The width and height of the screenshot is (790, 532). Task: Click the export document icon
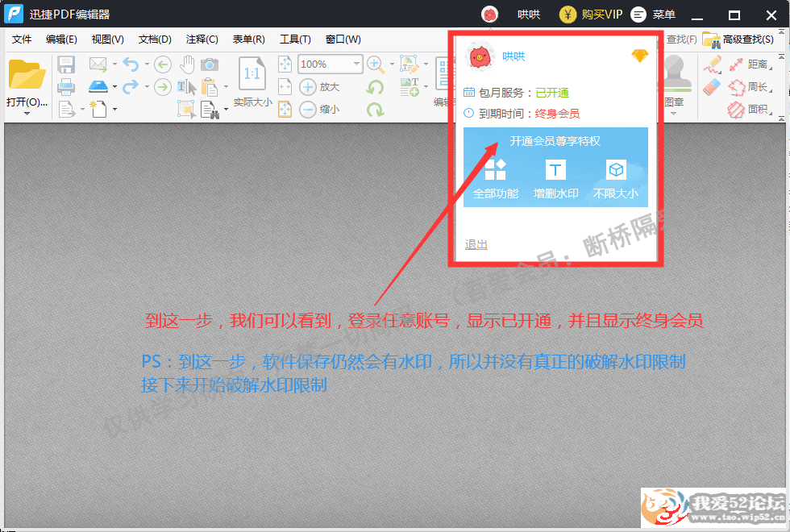(x=66, y=110)
